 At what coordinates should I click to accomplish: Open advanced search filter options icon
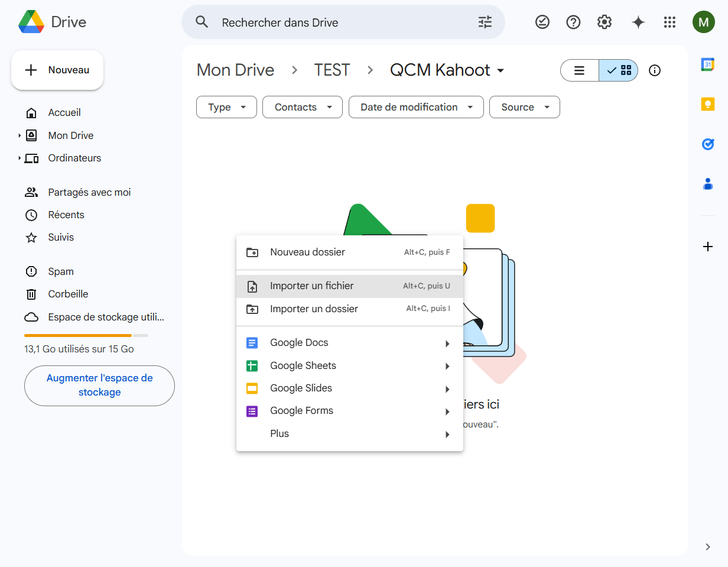click(485, 22)
